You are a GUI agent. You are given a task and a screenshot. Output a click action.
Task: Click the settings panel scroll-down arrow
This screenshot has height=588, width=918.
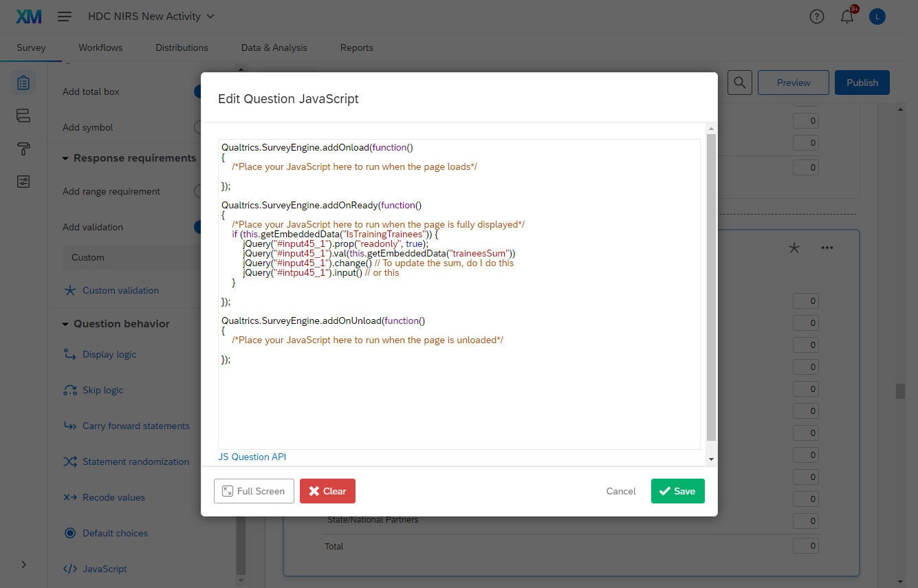click(241, 580)
